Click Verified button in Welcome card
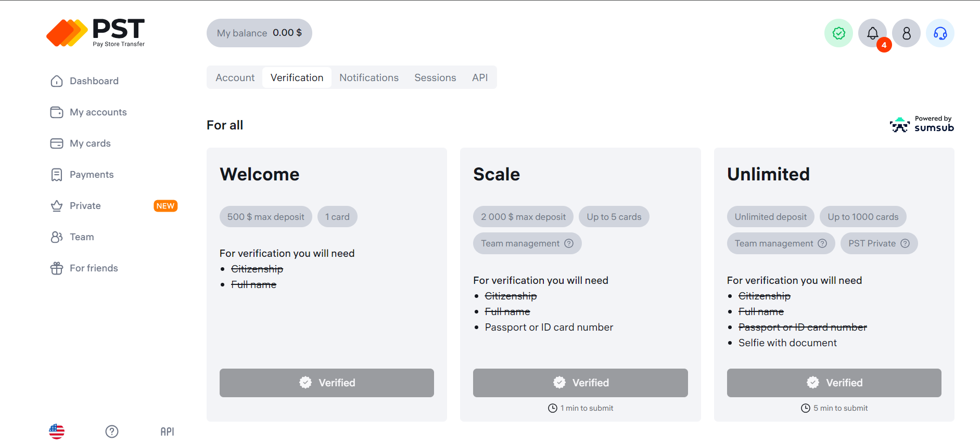980x444 pixels. 327,383
